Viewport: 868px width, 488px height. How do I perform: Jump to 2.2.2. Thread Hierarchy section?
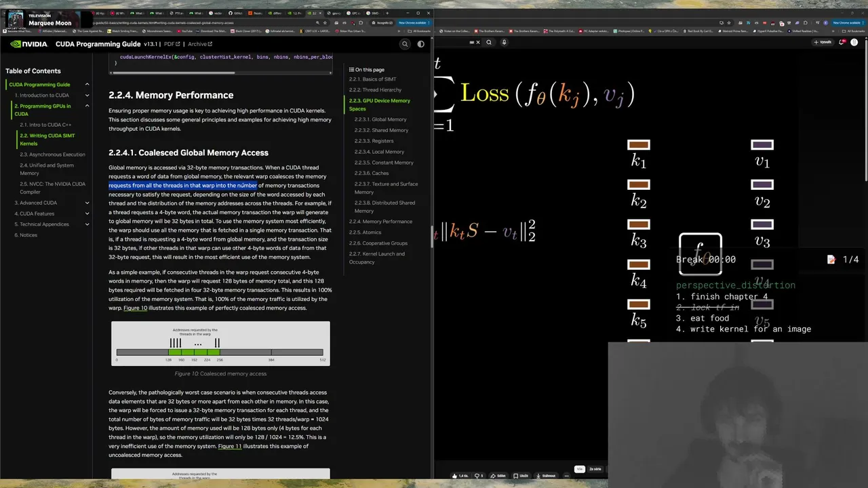pyautogui.click(x=375, y=90)
